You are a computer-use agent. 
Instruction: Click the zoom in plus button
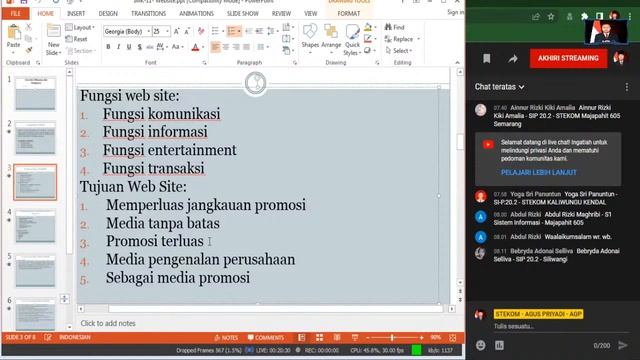point(421,338)
